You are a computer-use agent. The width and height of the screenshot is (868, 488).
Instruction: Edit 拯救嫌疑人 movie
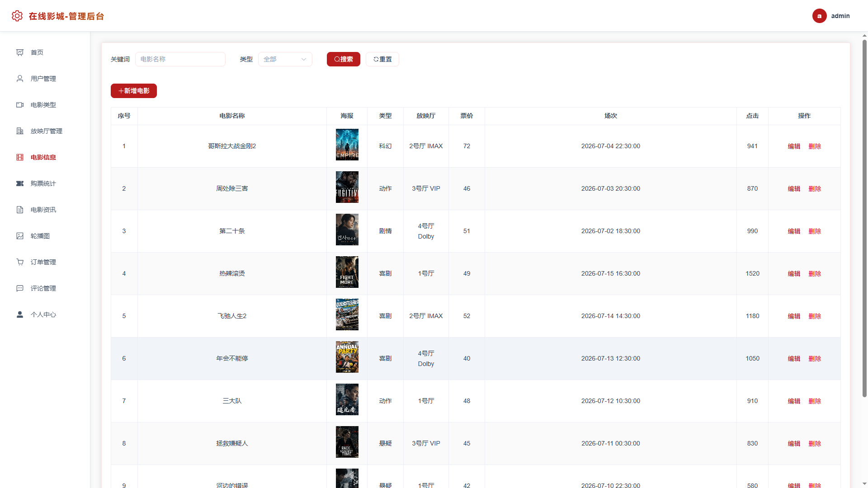point(794,444)
